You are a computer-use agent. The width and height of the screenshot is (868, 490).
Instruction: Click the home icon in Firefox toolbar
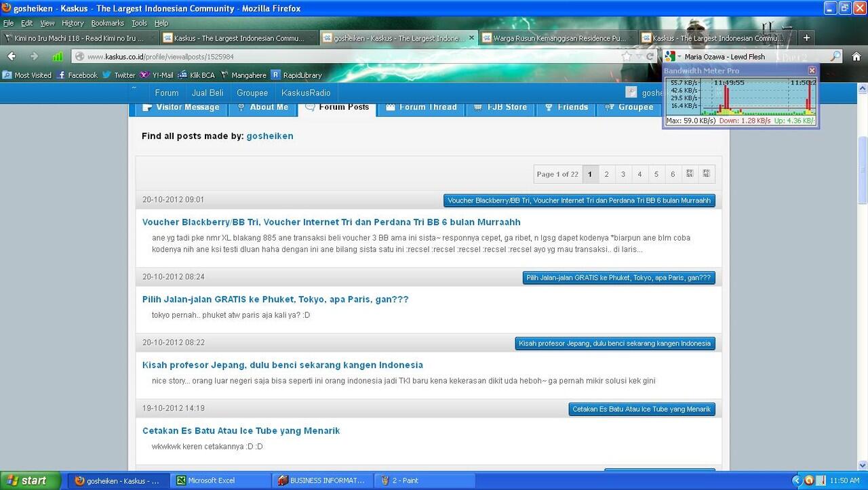pos(856,56)
